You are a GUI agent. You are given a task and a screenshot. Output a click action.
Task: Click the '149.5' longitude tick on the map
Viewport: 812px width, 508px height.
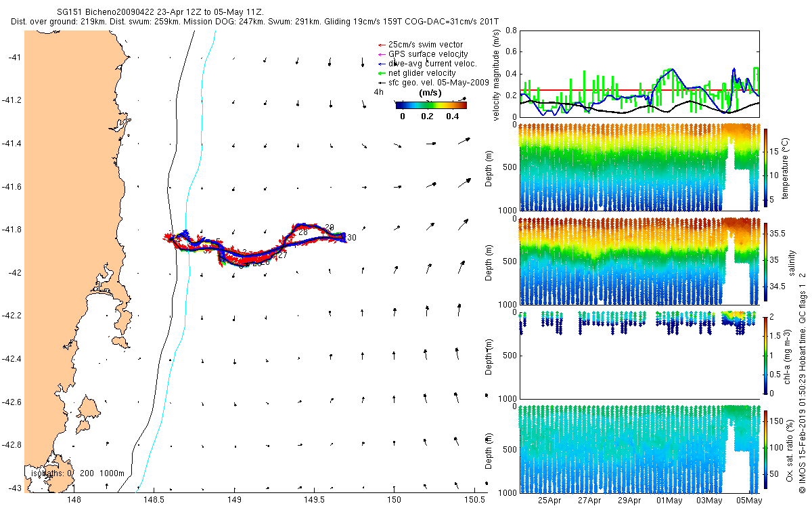[315, 500]
